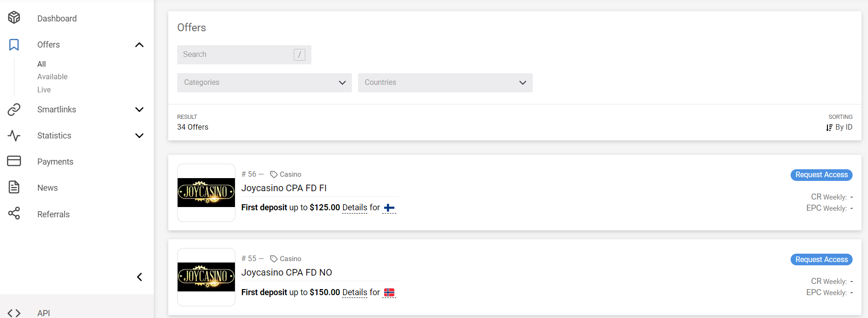Open Details link for Joycasino CPA FD NO

tap(355, 292)
